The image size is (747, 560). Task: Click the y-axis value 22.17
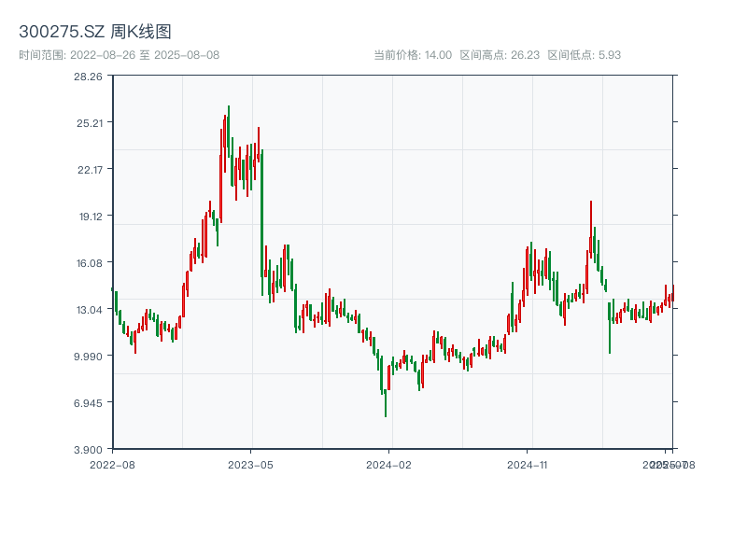click(x=90, y=170)
